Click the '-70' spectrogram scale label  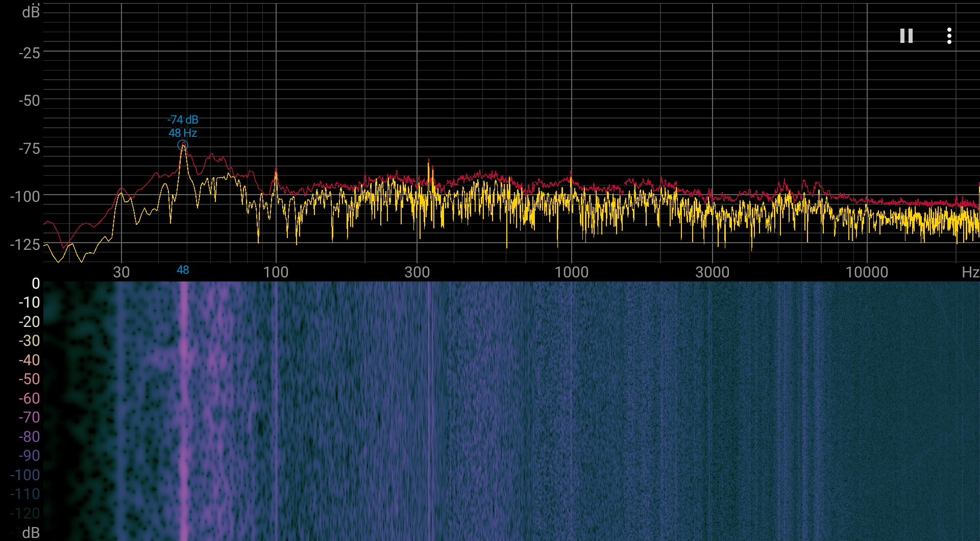(x=29, y=417)
